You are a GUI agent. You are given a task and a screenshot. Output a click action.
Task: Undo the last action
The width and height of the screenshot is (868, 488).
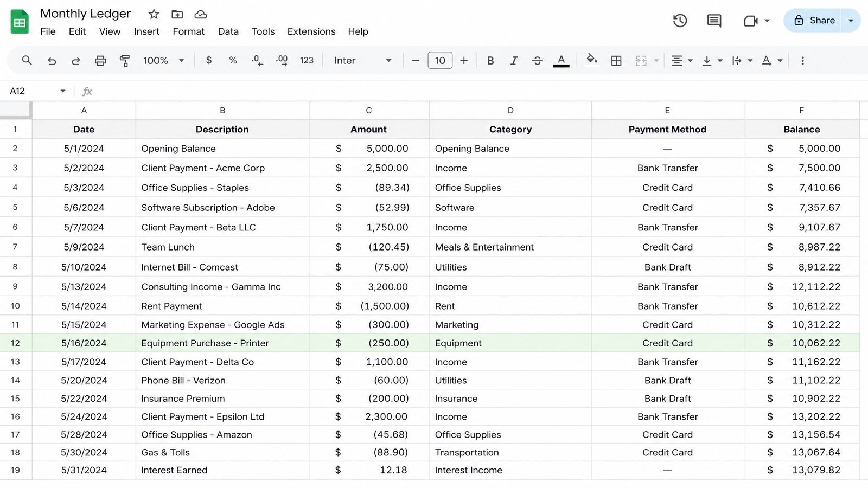click(52, 61)
